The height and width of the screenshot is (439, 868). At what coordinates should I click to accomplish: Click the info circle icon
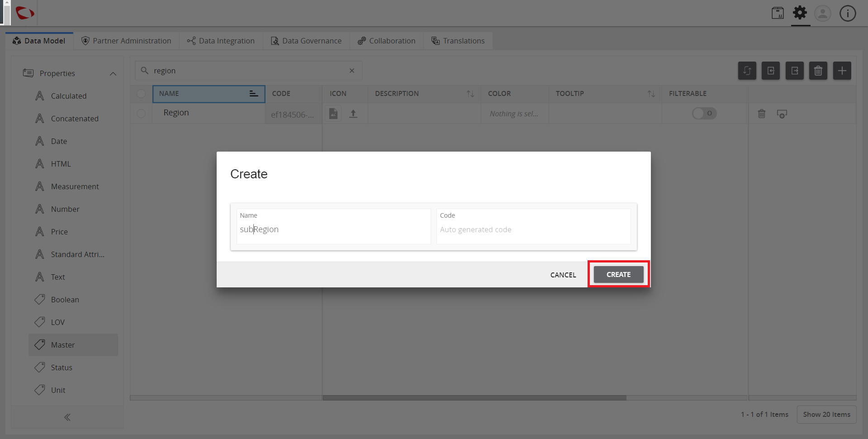coord(848,13)
